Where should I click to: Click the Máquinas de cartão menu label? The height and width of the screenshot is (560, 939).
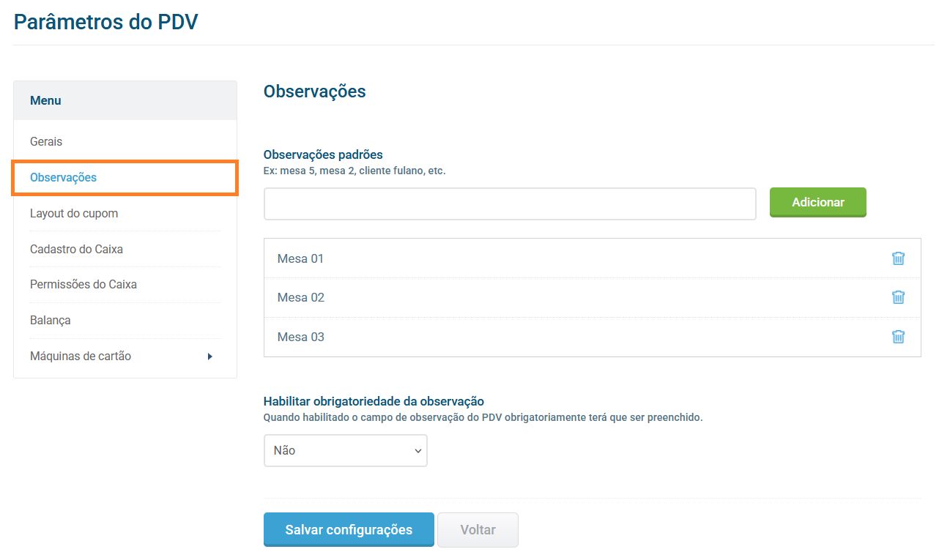81,356
